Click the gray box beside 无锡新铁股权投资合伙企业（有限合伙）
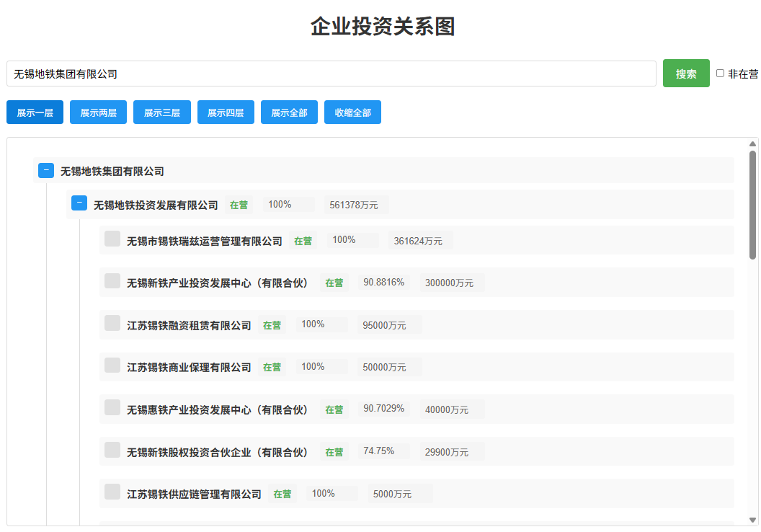Viewport: 761px width, 532px height. (112, 450)
